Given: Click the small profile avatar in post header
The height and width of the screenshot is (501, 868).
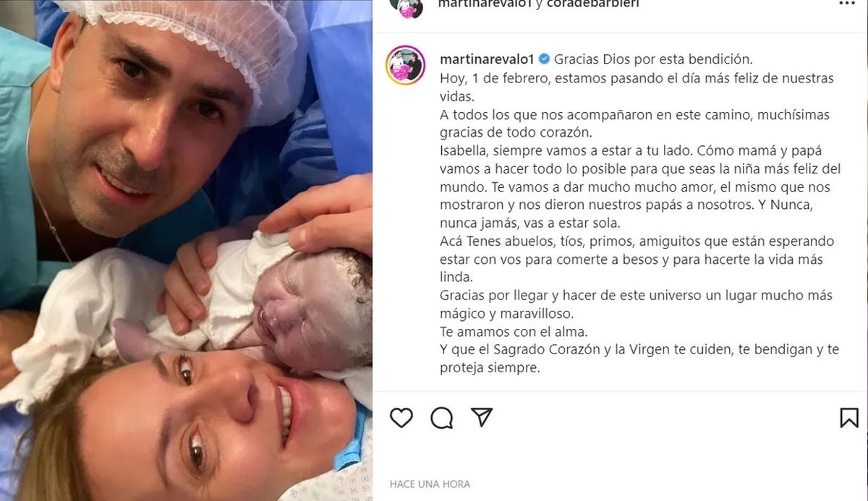Looking at the screenshot, I should 405,6.
